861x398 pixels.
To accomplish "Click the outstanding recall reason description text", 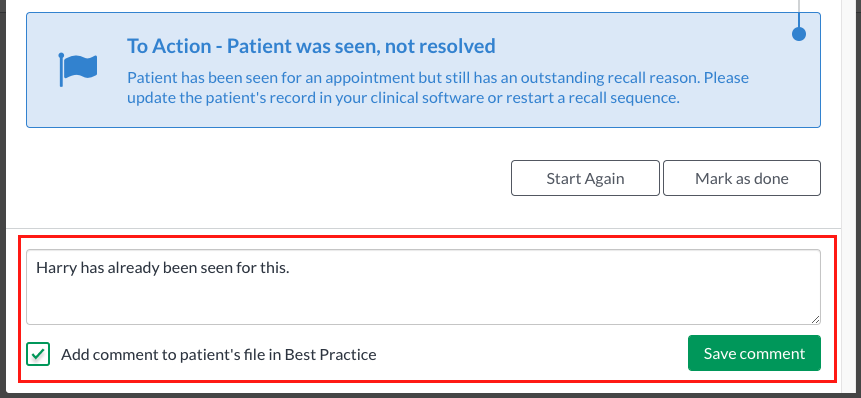I will (x=438, y=88).
